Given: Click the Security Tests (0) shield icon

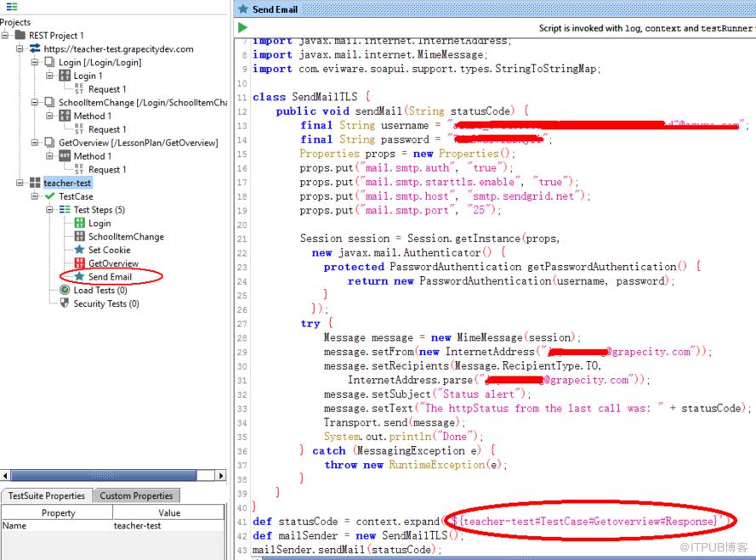Looking at the screenshot, I should click(x=65, y=303).
